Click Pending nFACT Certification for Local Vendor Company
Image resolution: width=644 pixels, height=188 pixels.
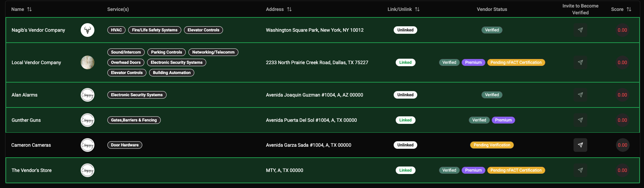click(516, 62)
